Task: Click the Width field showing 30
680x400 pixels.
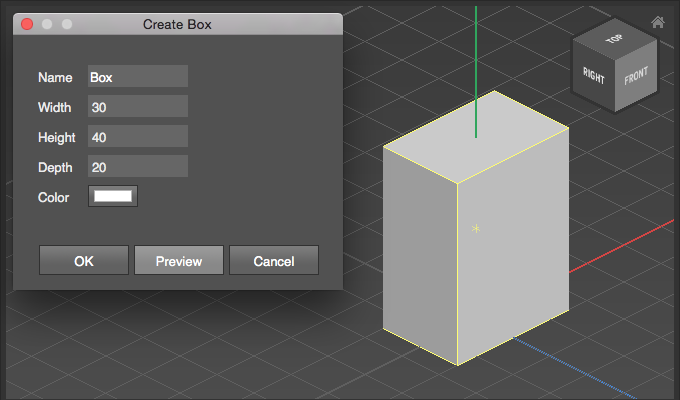Action: pyautogui.click(x=138, y=106)
